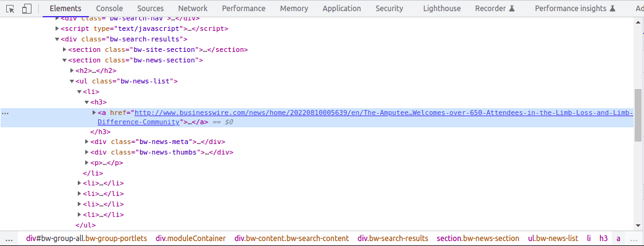The image size is (644, 246).
Task: Select the closing </h3> tag line
Action: click(100, 132)
